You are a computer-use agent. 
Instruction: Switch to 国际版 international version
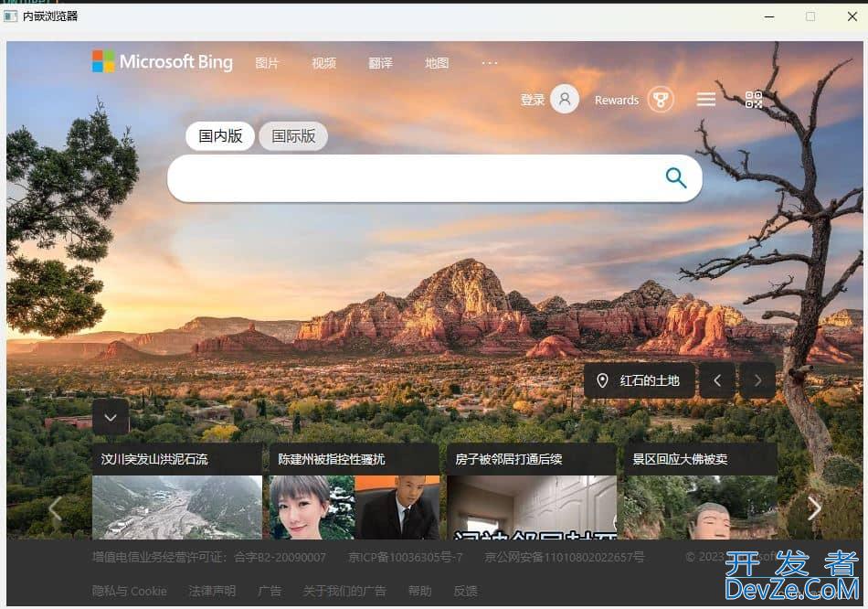point(293,136)
